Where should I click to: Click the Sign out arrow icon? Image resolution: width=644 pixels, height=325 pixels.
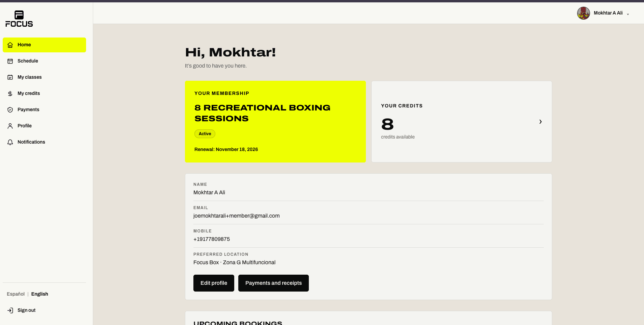click(x=10, y=310)
